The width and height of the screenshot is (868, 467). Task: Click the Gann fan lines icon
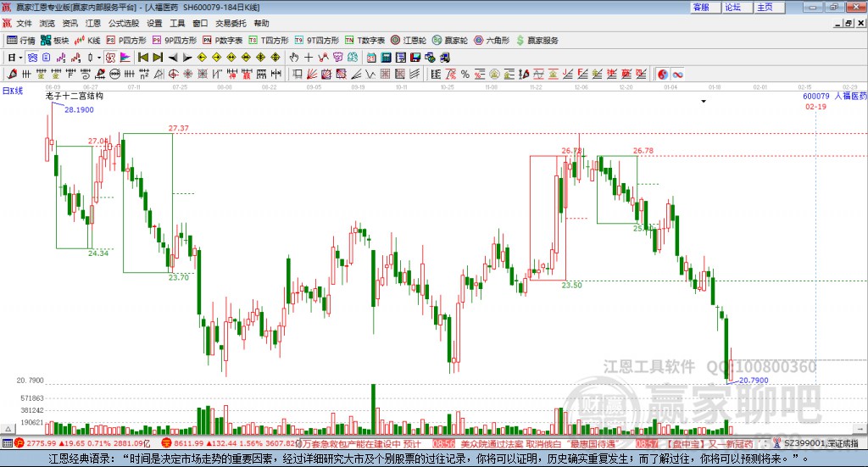[x=312, y=74]
